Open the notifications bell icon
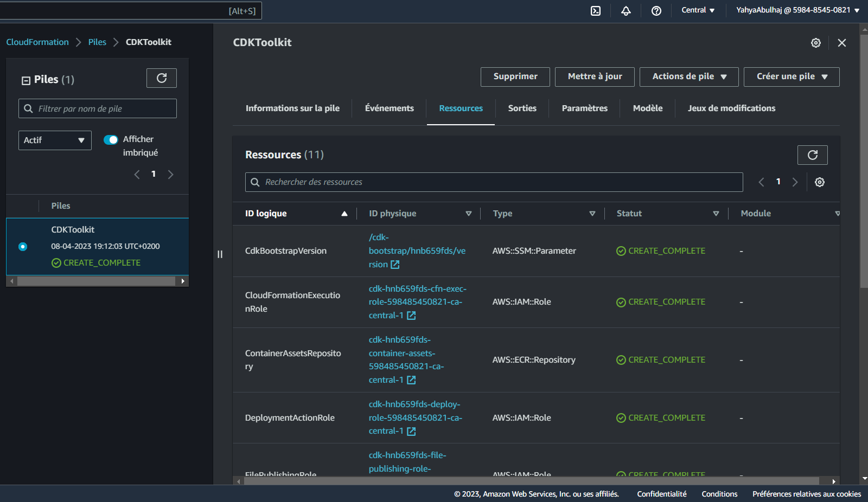The width and height of the screenshot is (868, 502). point(626,11)
